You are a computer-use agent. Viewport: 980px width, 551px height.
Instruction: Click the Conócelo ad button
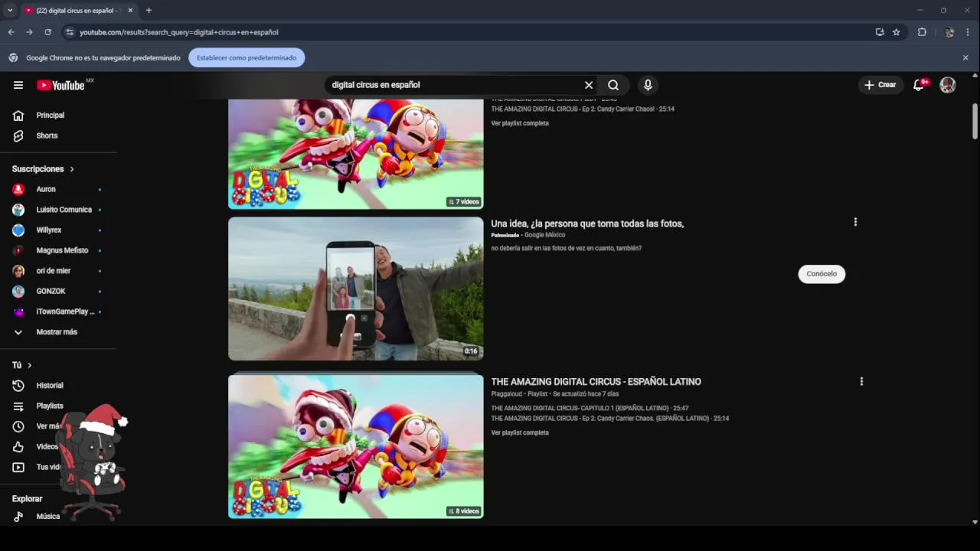point(822,274)
